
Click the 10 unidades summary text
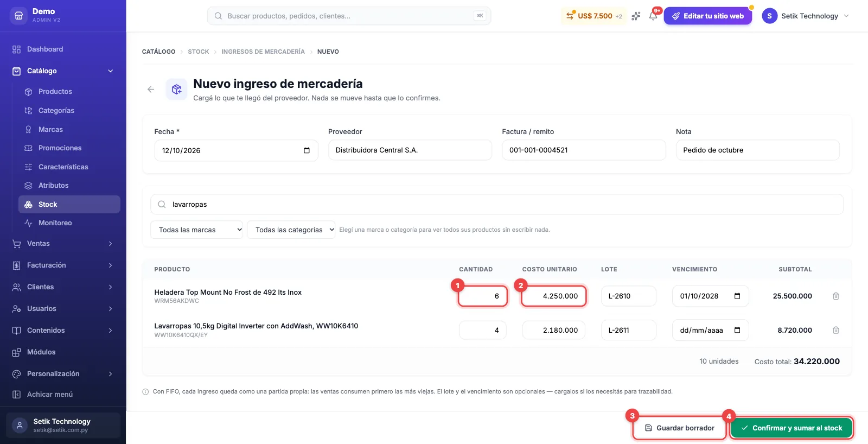(x=719, y=361)
